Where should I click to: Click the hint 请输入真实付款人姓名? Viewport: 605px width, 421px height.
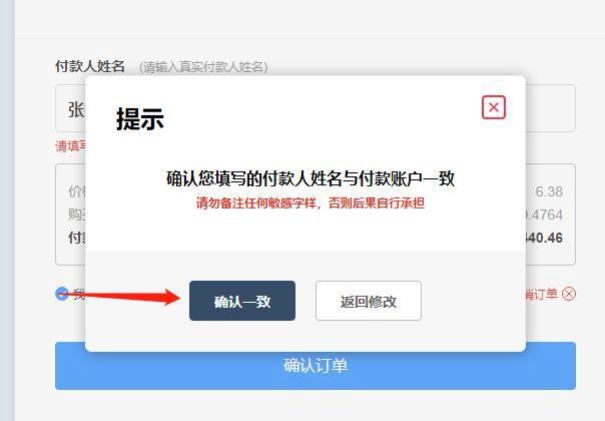[x=203, y=67]
